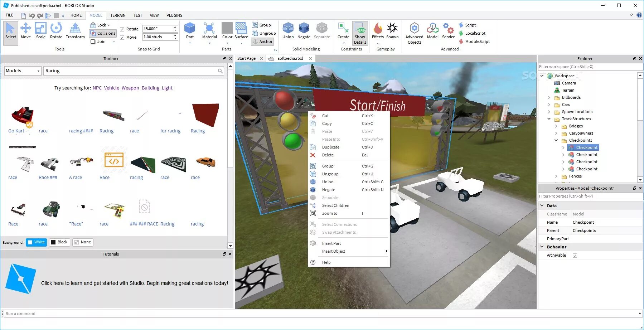Click the Building search suggestion link
This screenshot has height=330, width=644.
pos(150,88)
